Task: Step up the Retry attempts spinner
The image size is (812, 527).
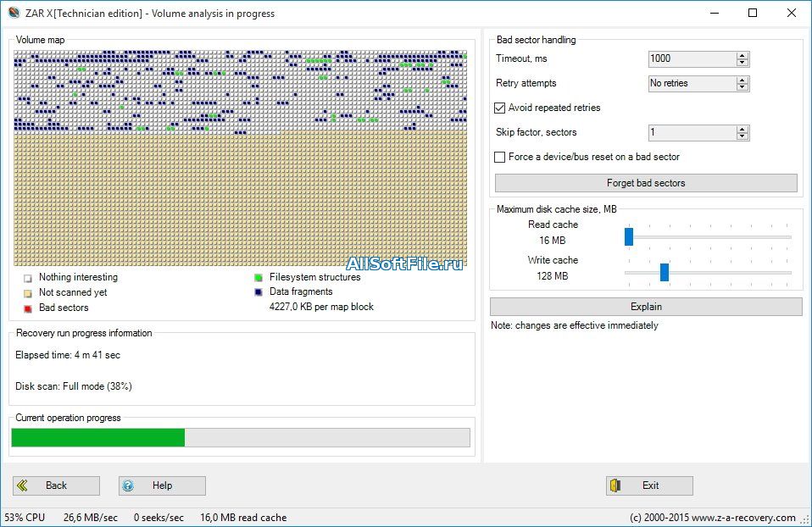Action: pyautogui.click(x=742, y=80)
